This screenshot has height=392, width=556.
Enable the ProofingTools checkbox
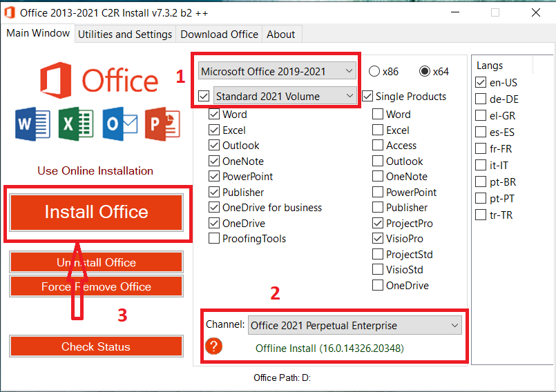(214, 239)
